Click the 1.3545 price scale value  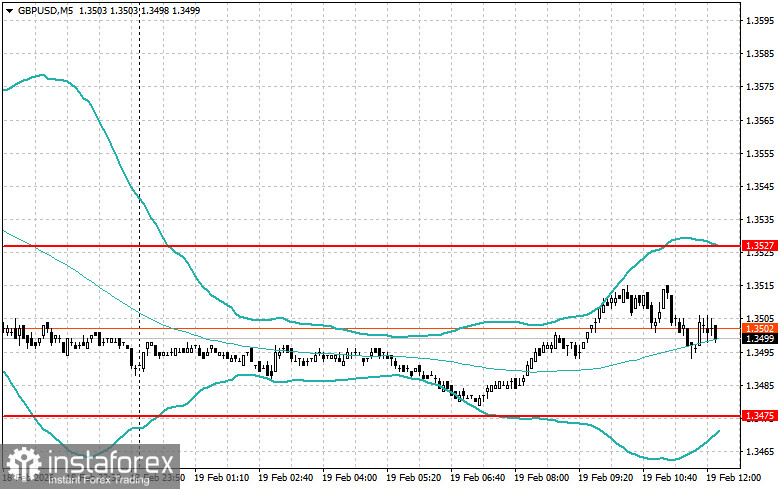tap(760, 187)
